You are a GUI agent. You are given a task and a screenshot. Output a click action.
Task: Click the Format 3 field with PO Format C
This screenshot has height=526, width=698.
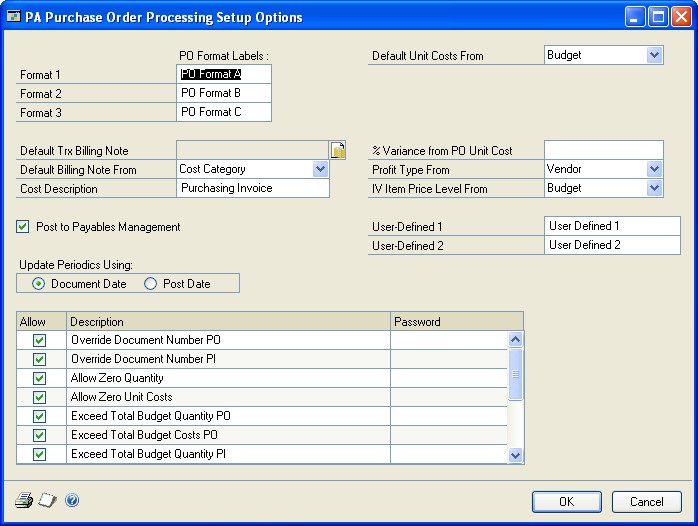coord(224,112)
